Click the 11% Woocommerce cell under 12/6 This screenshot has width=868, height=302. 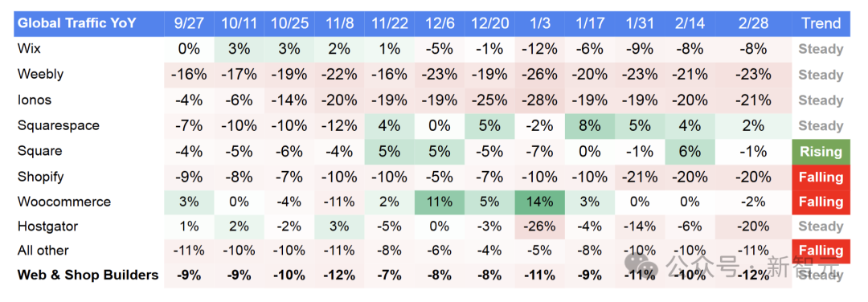pos(440,202)
